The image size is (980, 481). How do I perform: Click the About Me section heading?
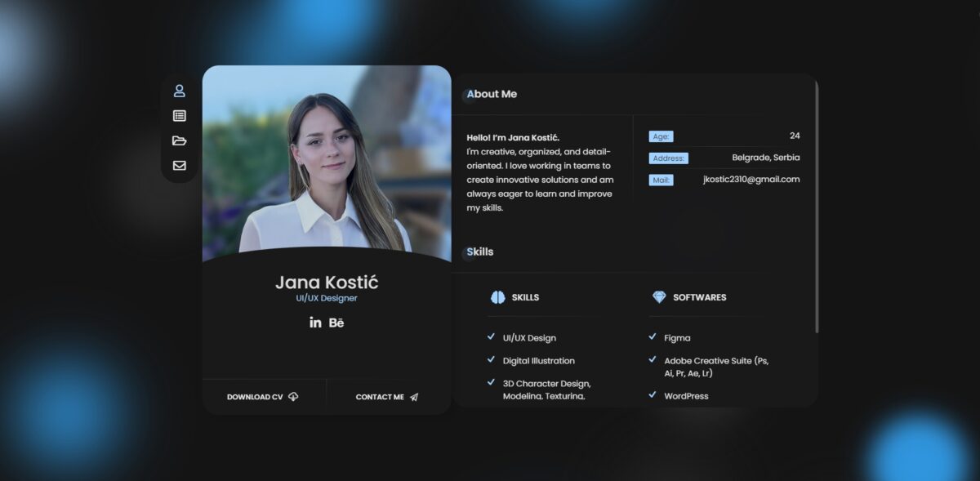[492, 94]
